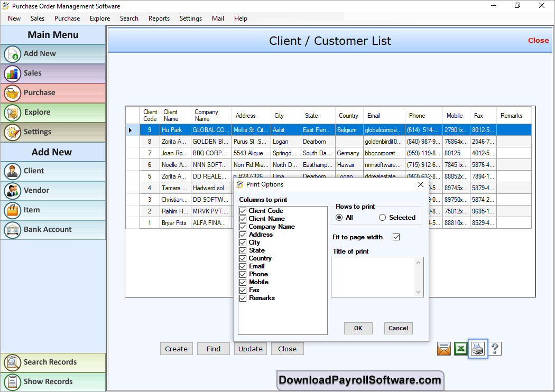Open Purchase basket in sidebar
This screenshot has height=392, width=555.
[x=53, y=93]
